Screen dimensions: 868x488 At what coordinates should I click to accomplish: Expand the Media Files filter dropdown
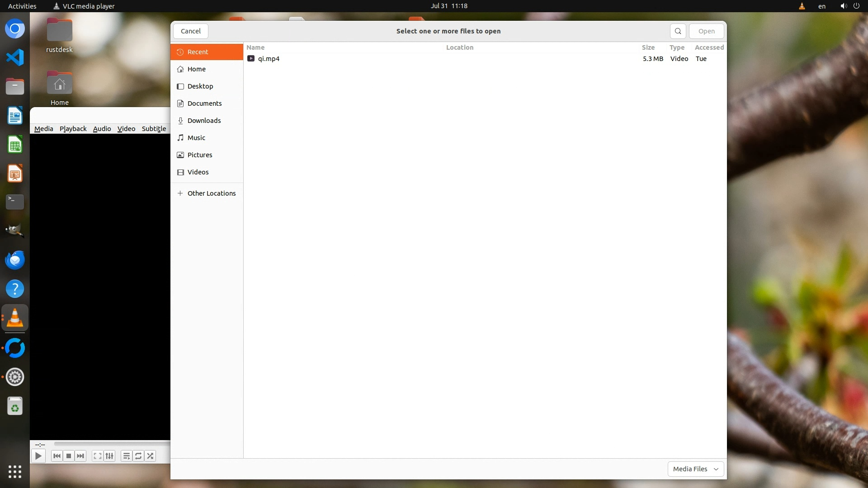coord(695,469)
